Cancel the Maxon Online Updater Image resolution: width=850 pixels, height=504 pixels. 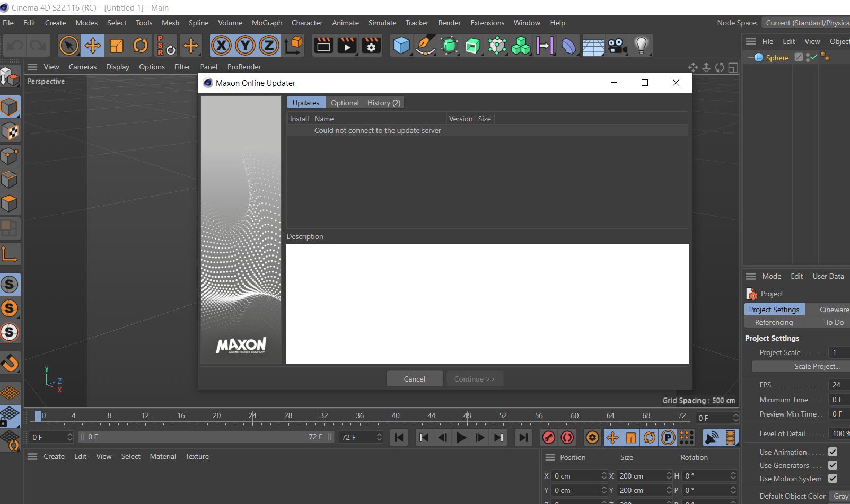[415, 379]
